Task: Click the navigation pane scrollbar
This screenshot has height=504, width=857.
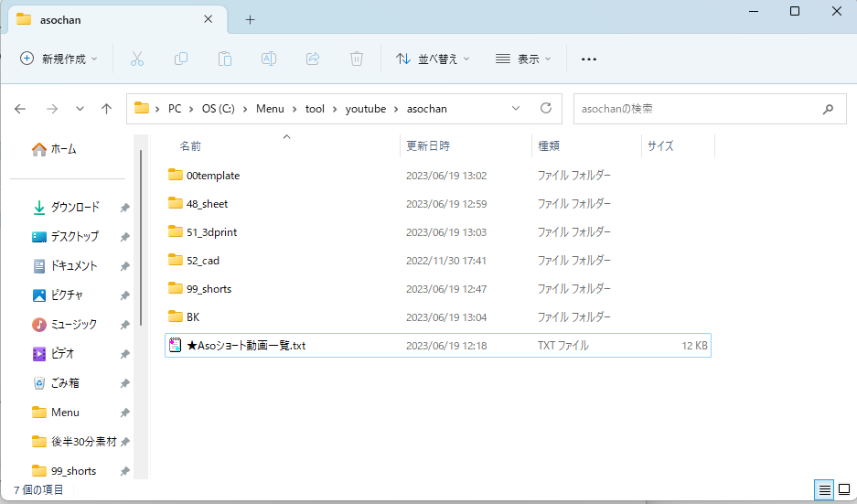Action: pos(141,239)
